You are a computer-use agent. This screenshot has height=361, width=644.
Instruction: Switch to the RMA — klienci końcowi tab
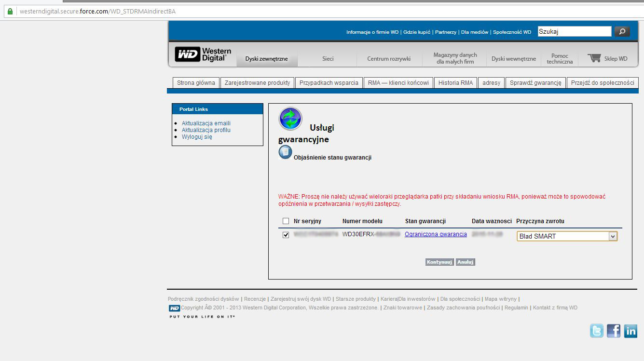tap(398, 83)
